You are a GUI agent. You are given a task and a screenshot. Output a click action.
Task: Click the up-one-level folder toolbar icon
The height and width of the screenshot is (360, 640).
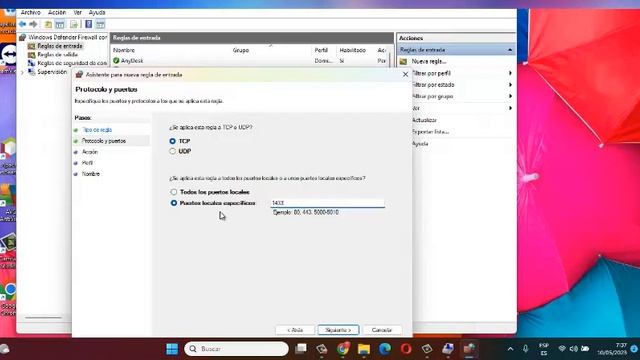pyautogui.click(x=48, y=24)
